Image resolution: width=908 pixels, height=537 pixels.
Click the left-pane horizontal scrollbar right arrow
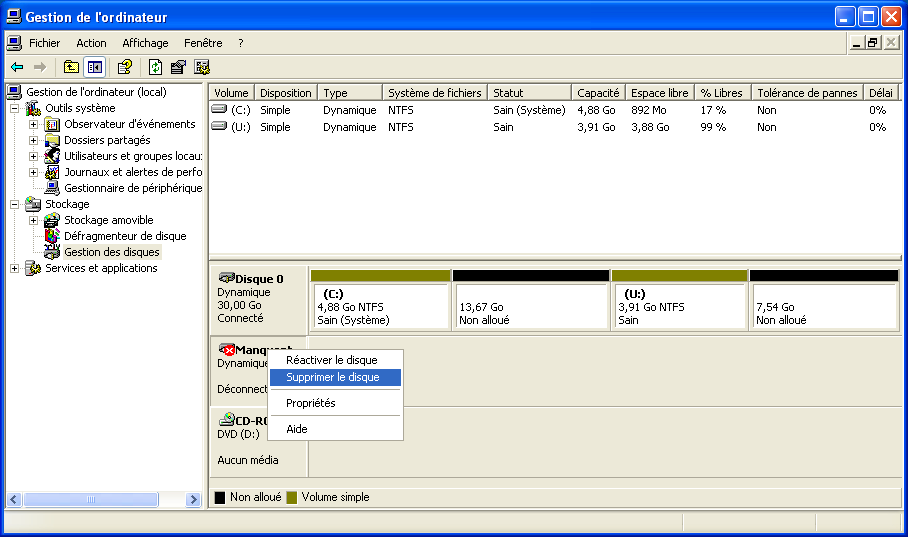(193, 499)
